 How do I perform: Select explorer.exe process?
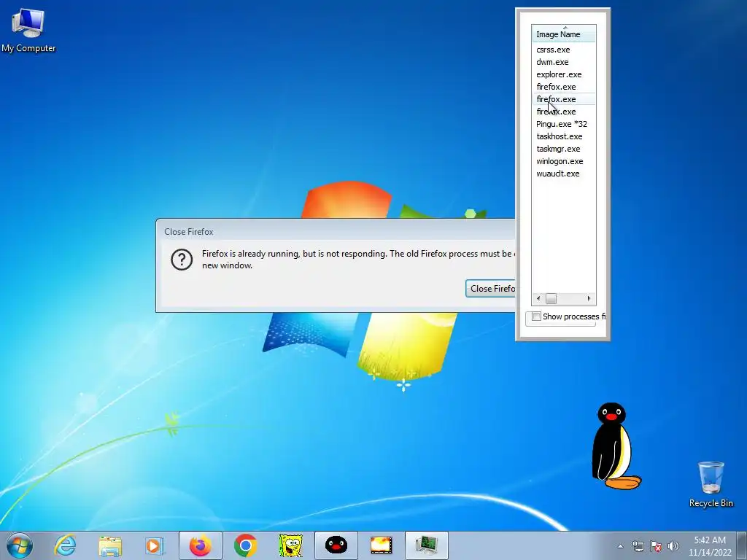click(x=564, y=74)
